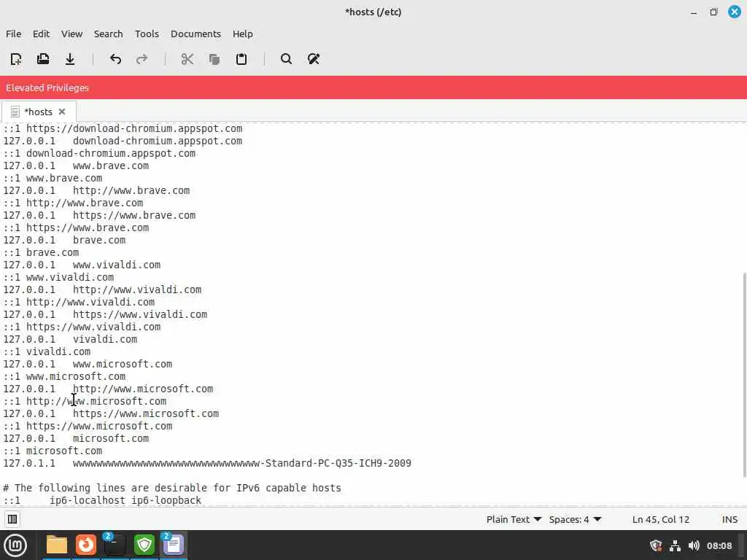Open Files folder in the taskbar
747x560 pixels.
pyautogui.click(x=57, y=545)
